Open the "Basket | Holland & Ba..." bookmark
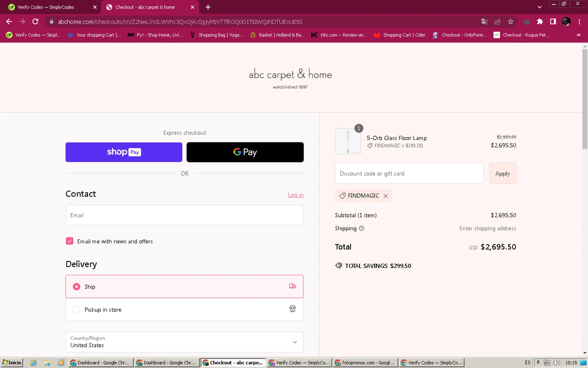588x368 pixels. pos(278,35)
